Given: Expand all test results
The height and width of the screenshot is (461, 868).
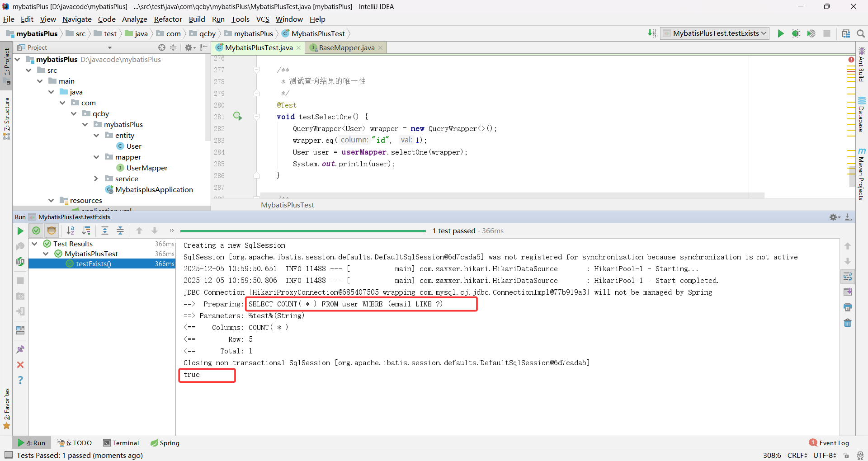Looking at the screenshot, I should click(x=105, y=231).
